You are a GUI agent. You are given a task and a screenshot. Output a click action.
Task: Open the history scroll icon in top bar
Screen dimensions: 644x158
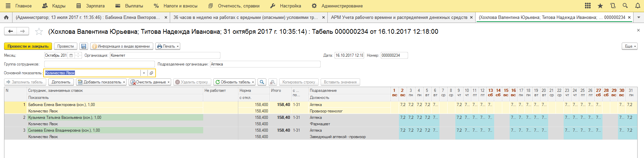pos(613,6)
